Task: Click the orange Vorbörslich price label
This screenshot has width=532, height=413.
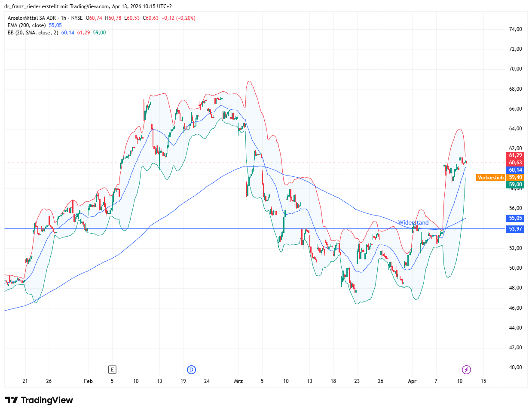Action: pyautogui.click(x=491, y=178)
